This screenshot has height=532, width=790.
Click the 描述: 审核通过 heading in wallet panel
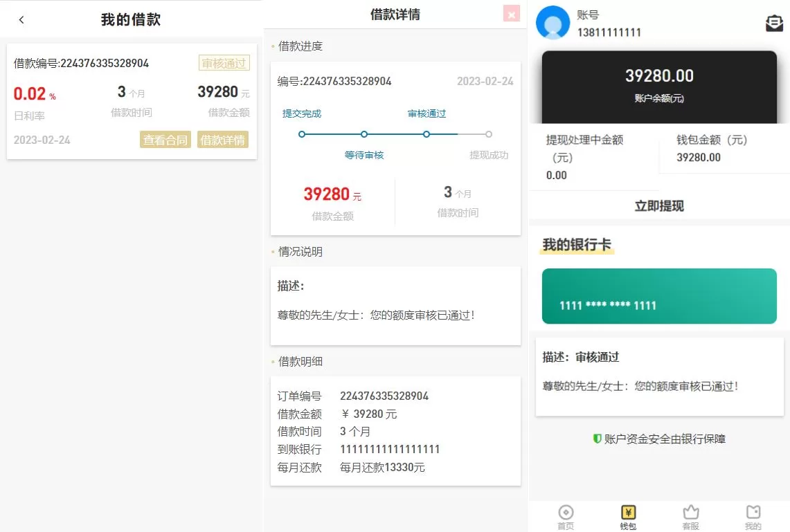tap(580, 357)
